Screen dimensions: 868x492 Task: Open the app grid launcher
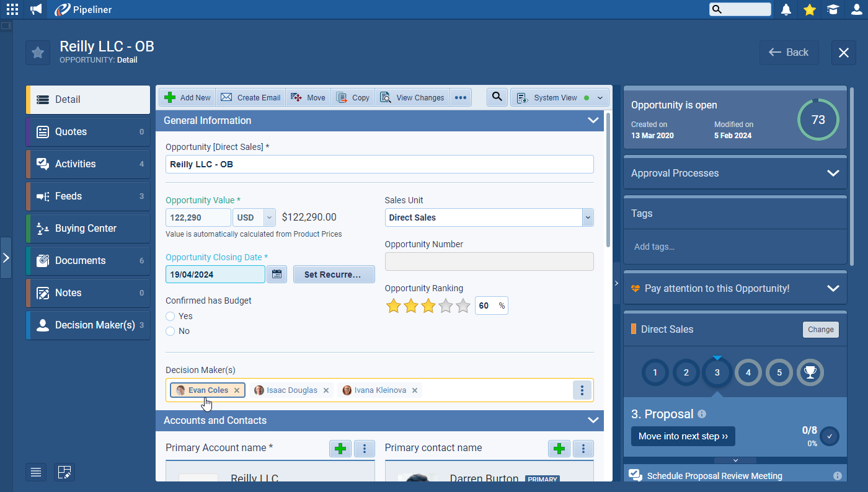click(12, 9)
